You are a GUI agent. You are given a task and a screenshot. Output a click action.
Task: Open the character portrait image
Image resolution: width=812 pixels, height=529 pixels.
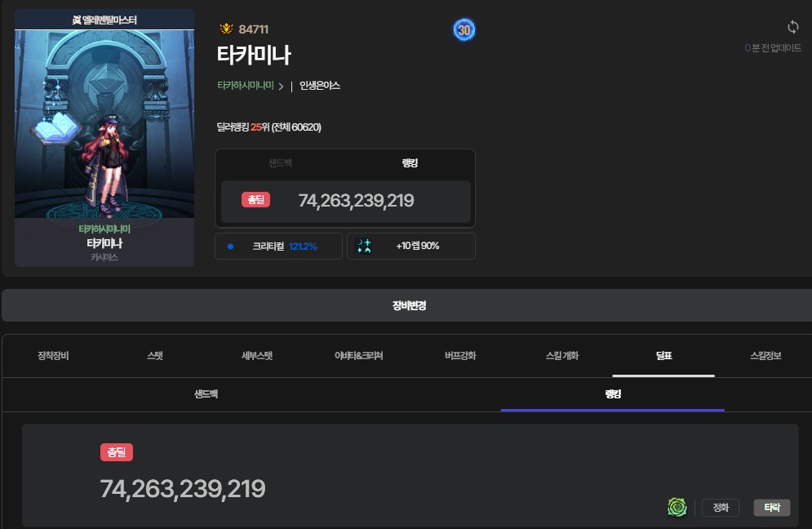(104, 124)
